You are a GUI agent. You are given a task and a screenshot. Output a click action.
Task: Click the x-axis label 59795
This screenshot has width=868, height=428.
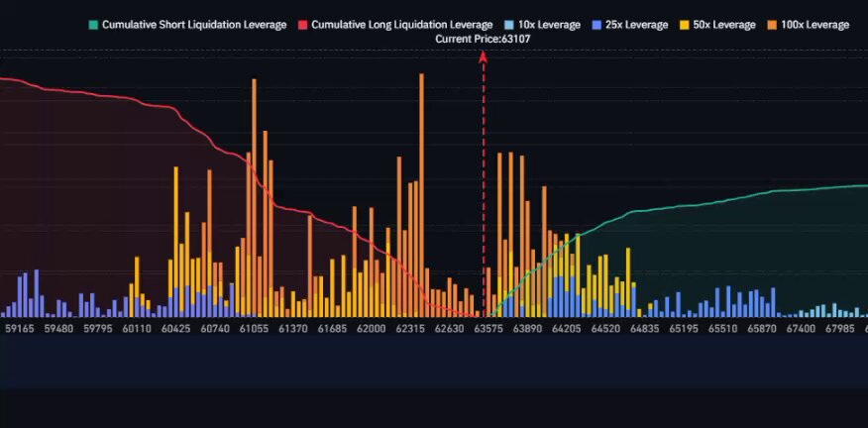(98, 328)
